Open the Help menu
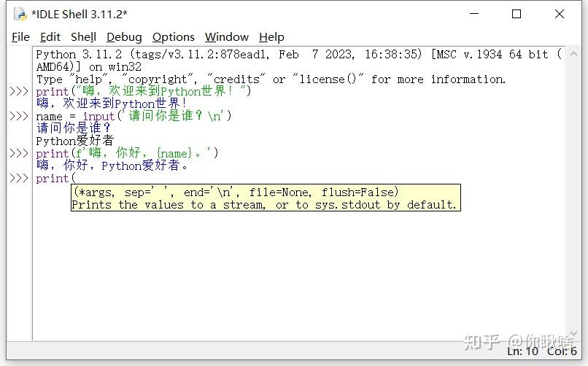 [271, 37]
